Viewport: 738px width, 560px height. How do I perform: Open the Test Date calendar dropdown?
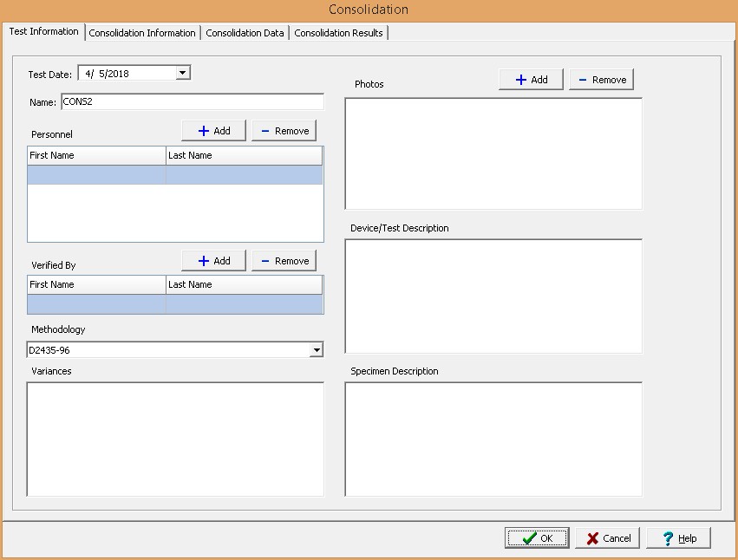click(182, 74)
